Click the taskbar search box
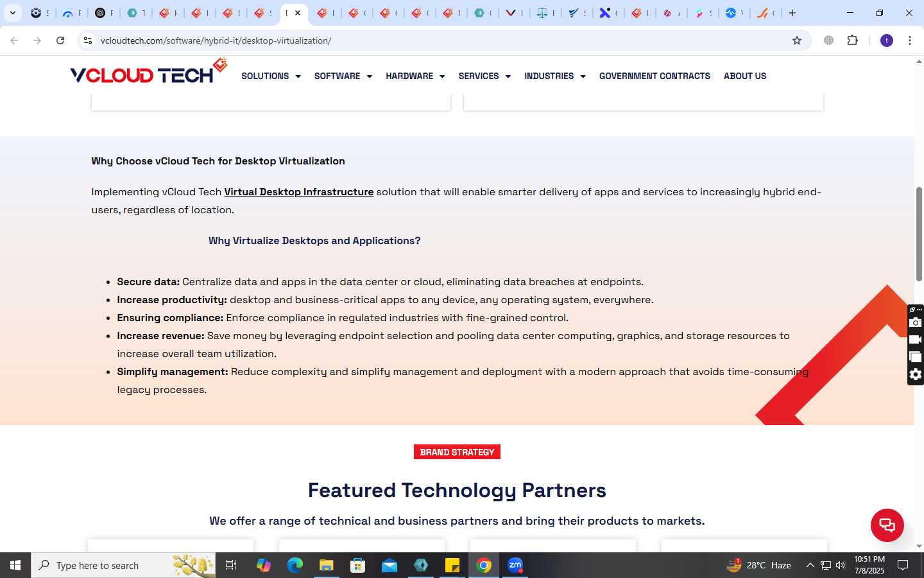Image resolution: width=924 pixels, height=578 pixels. (x=123, y=565)
